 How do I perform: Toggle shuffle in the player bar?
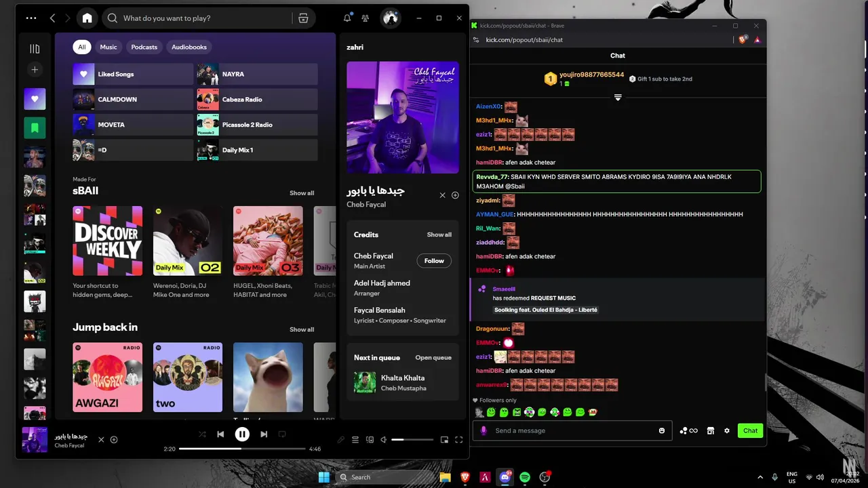202,434
